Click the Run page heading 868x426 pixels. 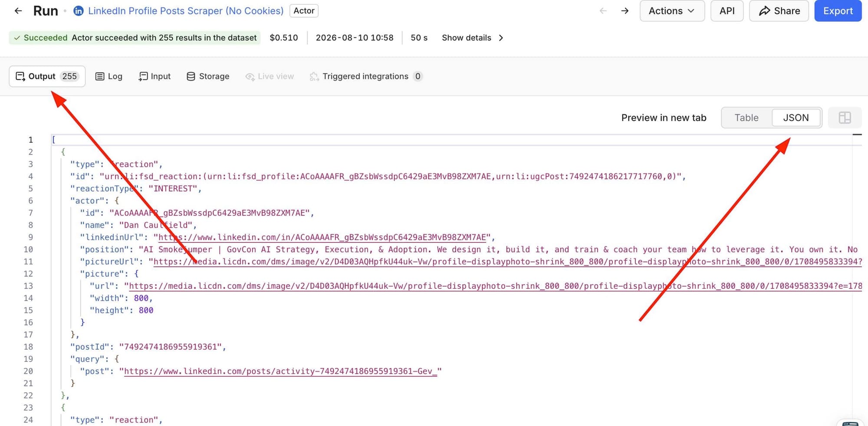(46, 11)
